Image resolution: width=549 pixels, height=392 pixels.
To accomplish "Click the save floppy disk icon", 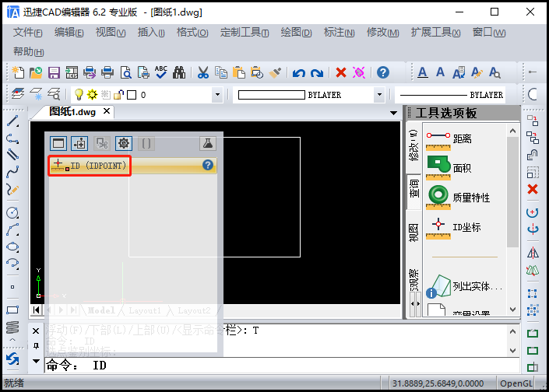I will tap(55, 73).
